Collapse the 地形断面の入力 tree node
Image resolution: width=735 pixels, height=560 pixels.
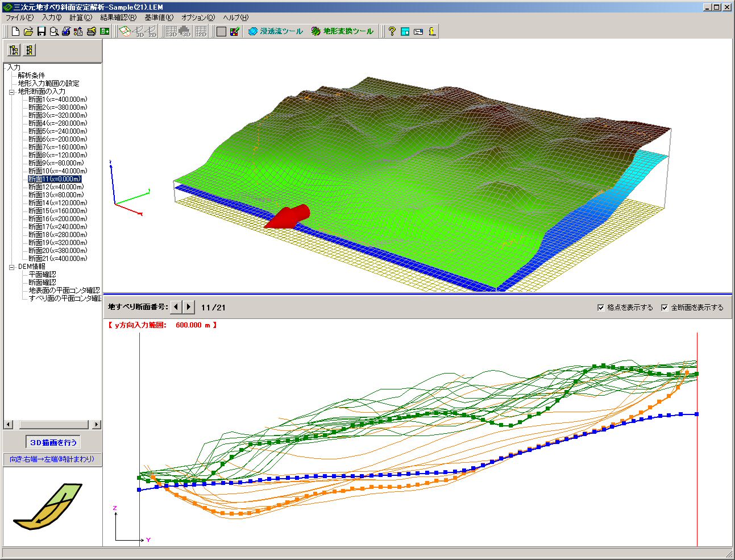tap(11, 92)
